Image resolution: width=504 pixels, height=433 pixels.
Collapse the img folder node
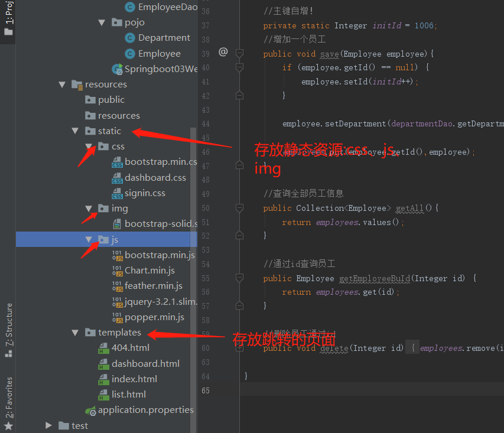point(89,209)
